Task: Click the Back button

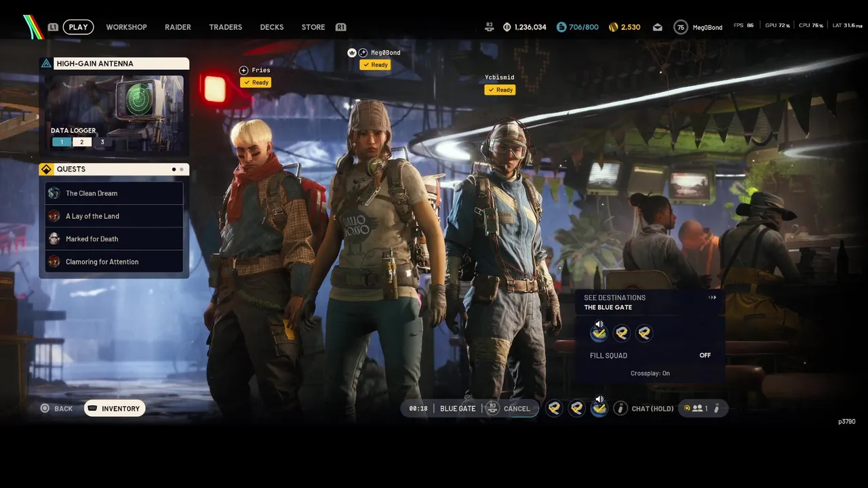Action: [56, 409]
